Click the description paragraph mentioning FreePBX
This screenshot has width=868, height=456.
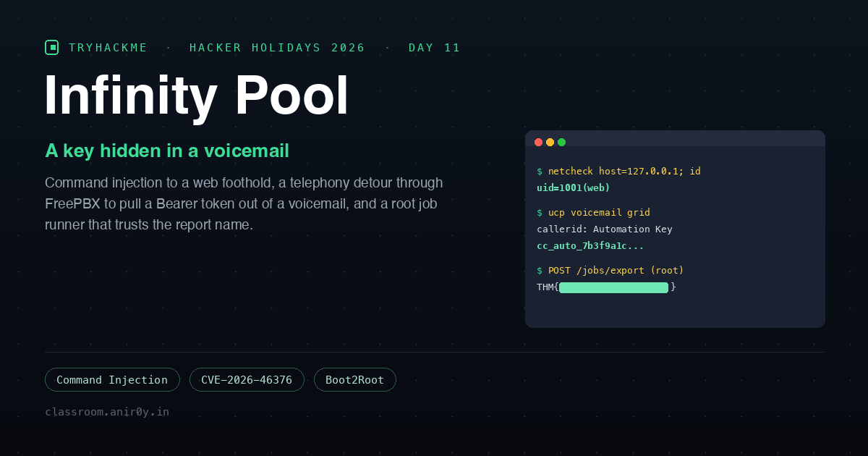tap(244, 203)
